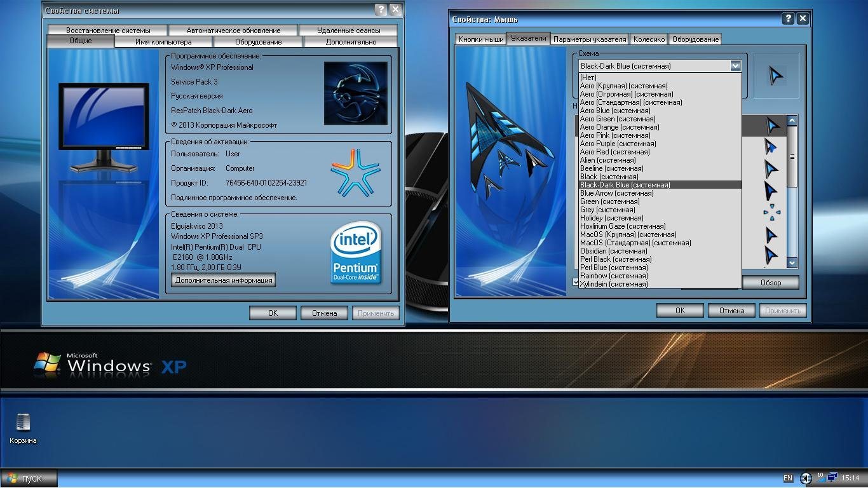
Task: Choose (Нет) in the scheme list
Action: (x=660, y=78)
